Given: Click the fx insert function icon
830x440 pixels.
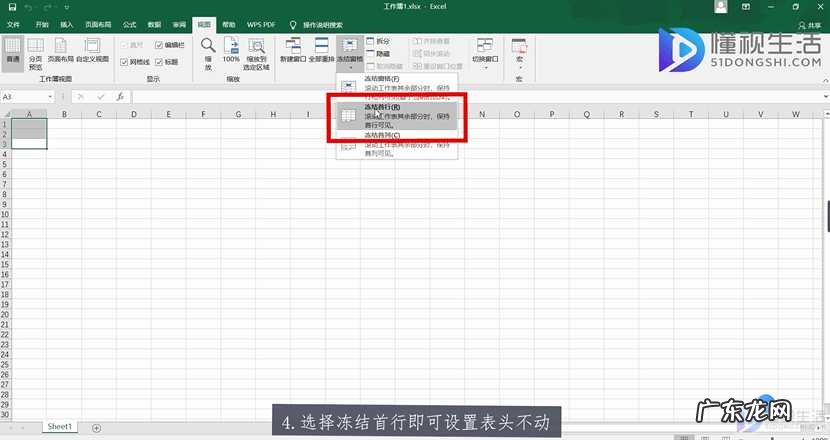Looking at the screenshot, I should pyautogui.click(x=120, y=97).
